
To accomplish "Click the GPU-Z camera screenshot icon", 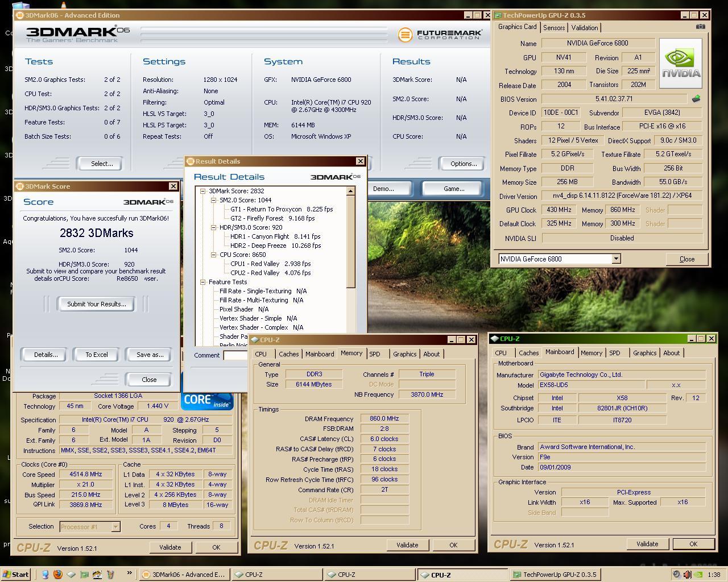I will (x=700, y=27).
